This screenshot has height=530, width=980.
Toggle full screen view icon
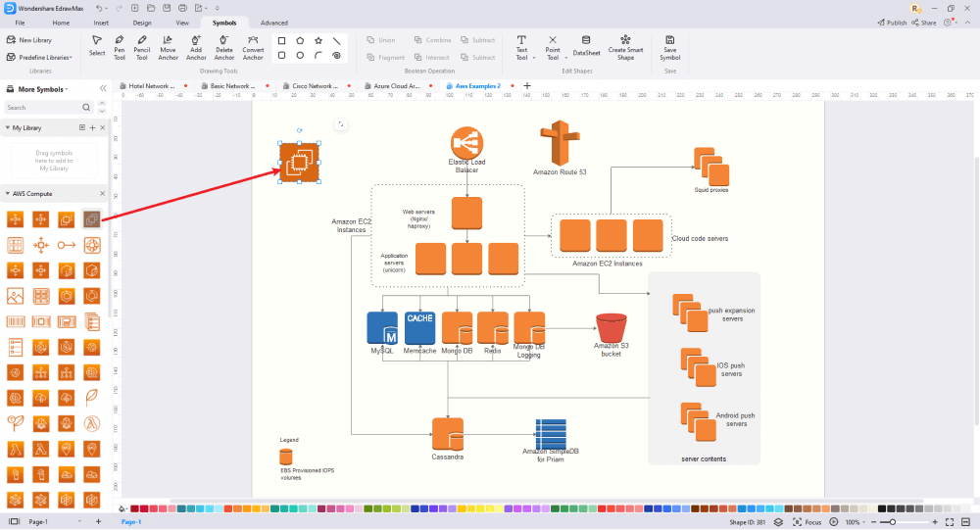(x=950, y=522)
